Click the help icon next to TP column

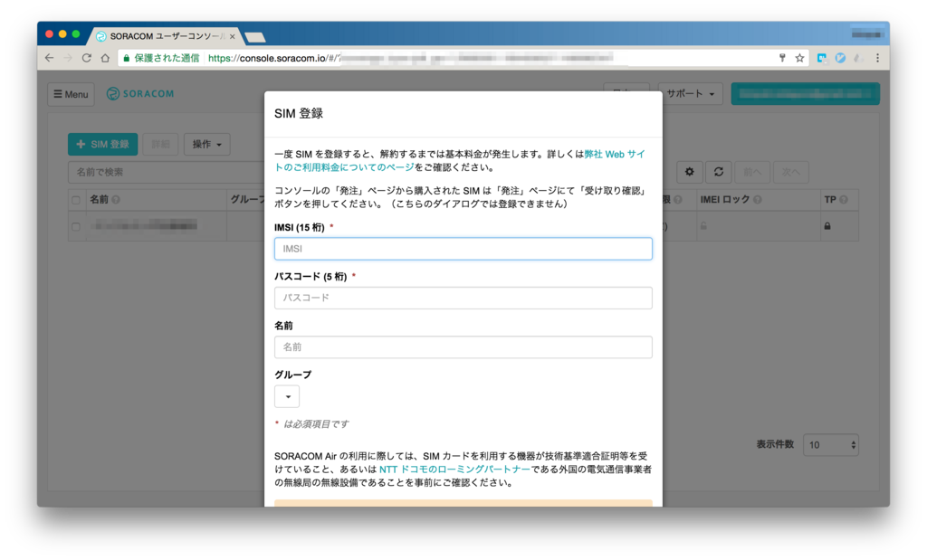pyautogui.click(x=844, y=200)
